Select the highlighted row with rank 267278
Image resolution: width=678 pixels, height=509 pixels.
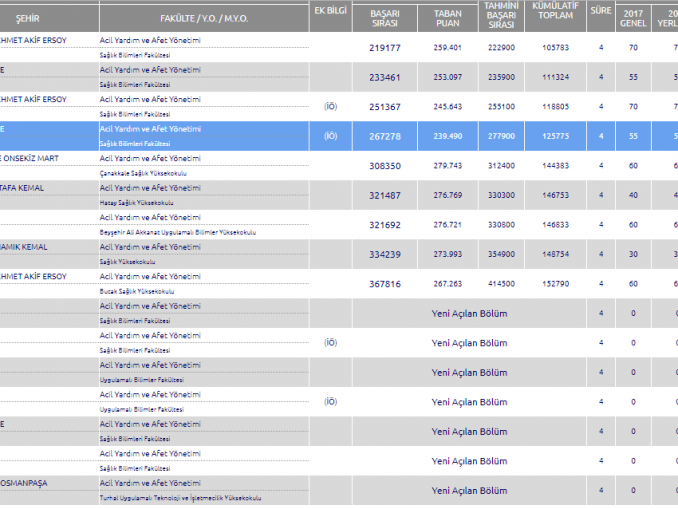tap(383, 136)
